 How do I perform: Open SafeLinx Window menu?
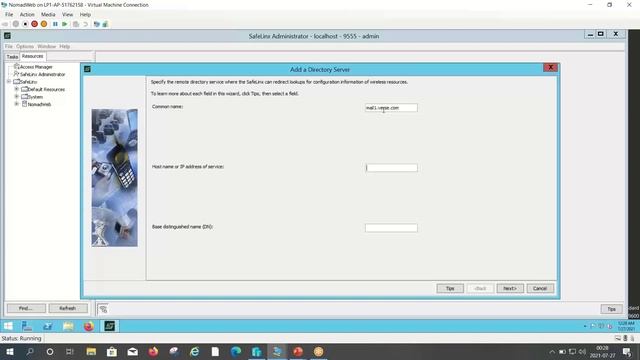(x=47, y=47)
